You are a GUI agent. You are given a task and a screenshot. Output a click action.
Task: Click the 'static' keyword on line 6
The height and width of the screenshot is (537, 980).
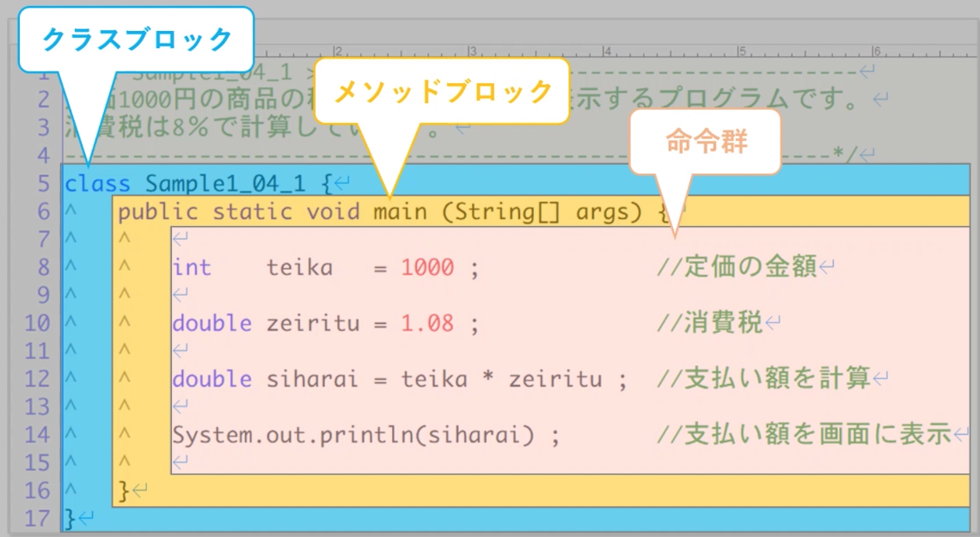[252, 211]
